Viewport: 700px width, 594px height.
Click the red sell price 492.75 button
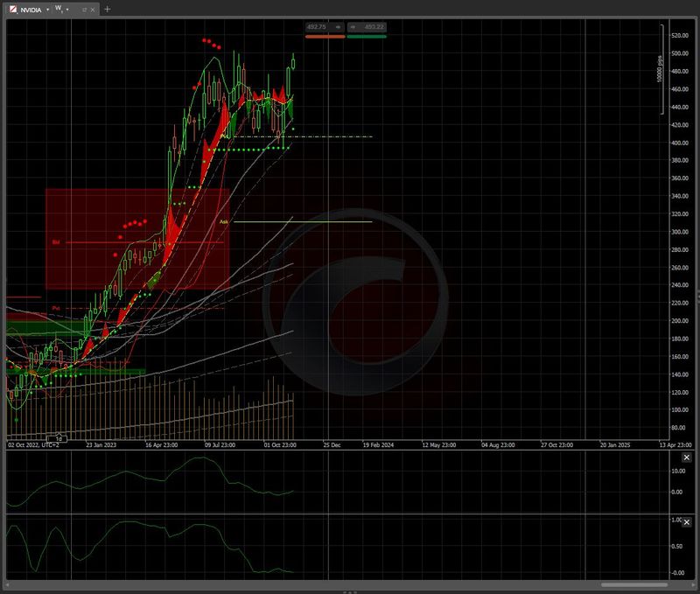coord(323,27)
